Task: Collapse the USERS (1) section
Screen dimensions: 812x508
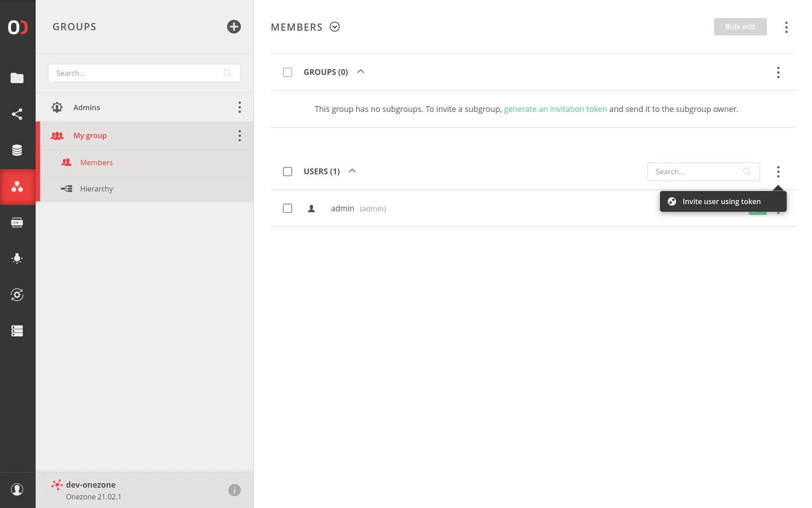Action: pyautogui.click(x=352, y=171)
